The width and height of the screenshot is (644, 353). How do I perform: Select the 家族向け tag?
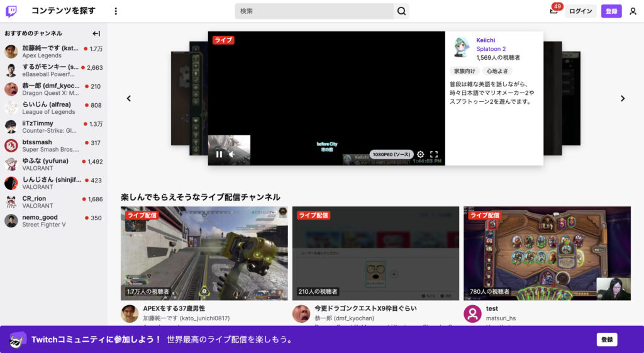tap(465, 71)
